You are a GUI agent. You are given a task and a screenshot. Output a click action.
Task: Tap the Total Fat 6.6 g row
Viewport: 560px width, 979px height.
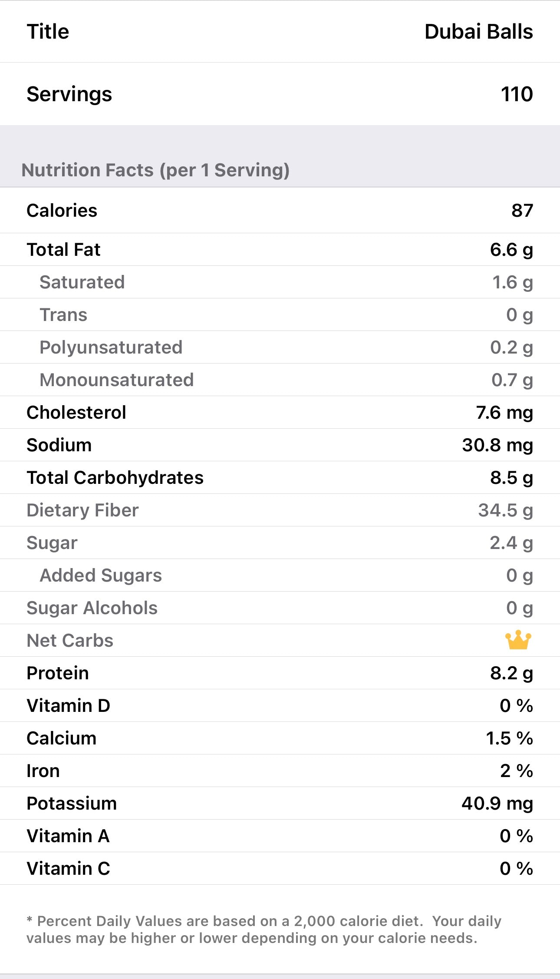(280, 250)
